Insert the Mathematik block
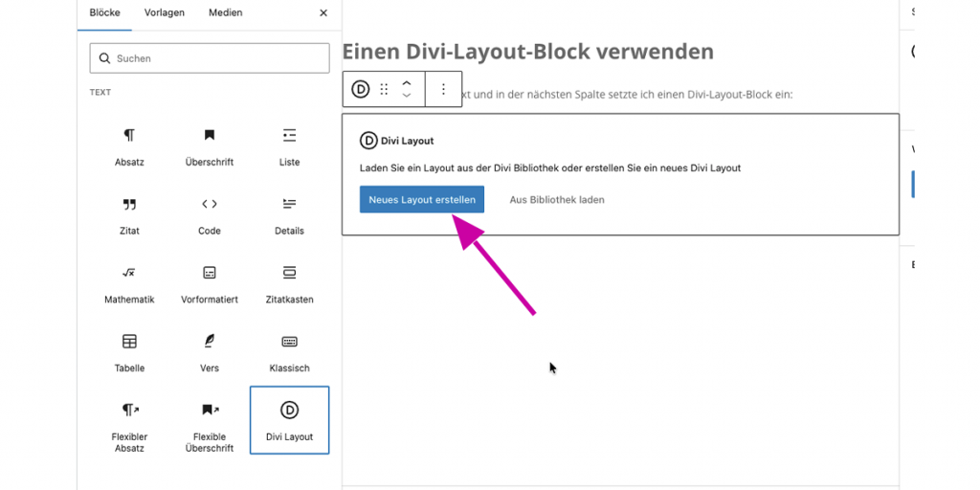This screenshot has height=490, width=980. pyautogui.click(x=129, y=284)
